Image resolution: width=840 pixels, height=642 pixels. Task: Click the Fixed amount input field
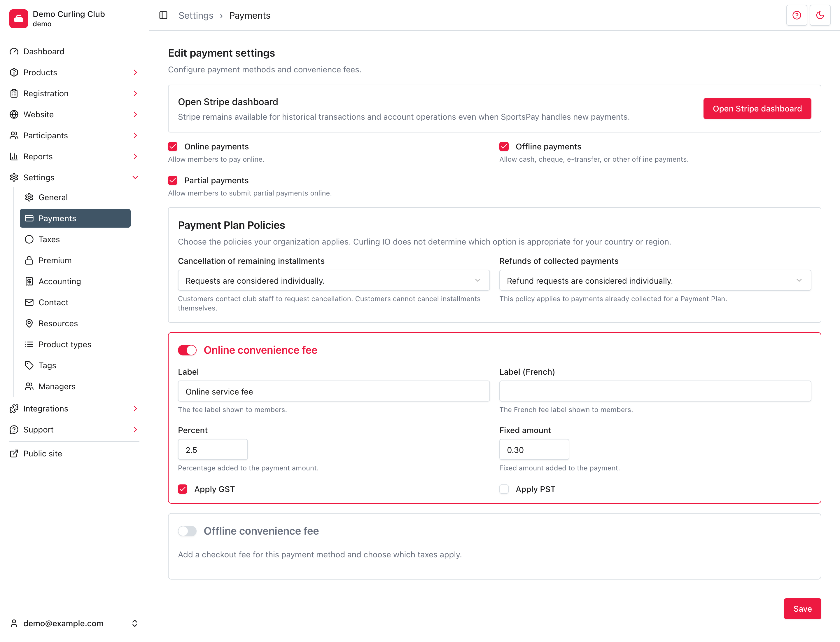(x=534, y=450)
